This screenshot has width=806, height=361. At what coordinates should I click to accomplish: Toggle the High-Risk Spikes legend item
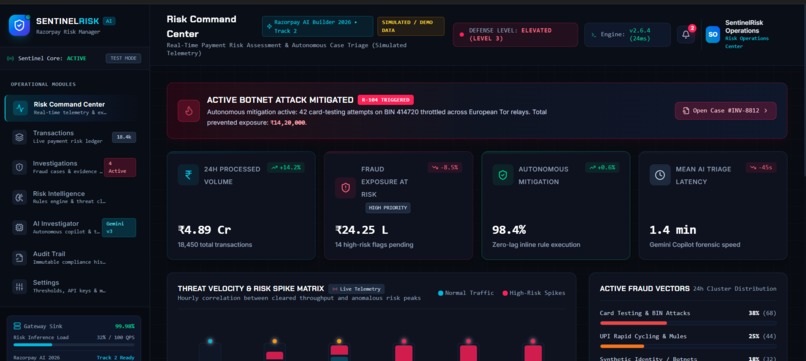[x=534, y=293]
